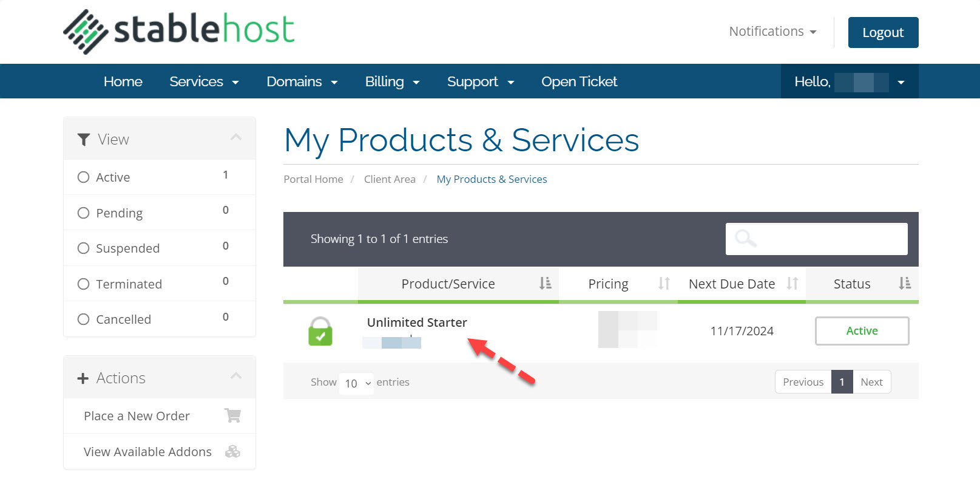Click the 'Showing 1 to 1 of 1 entries' text

(x=379, y=239)
